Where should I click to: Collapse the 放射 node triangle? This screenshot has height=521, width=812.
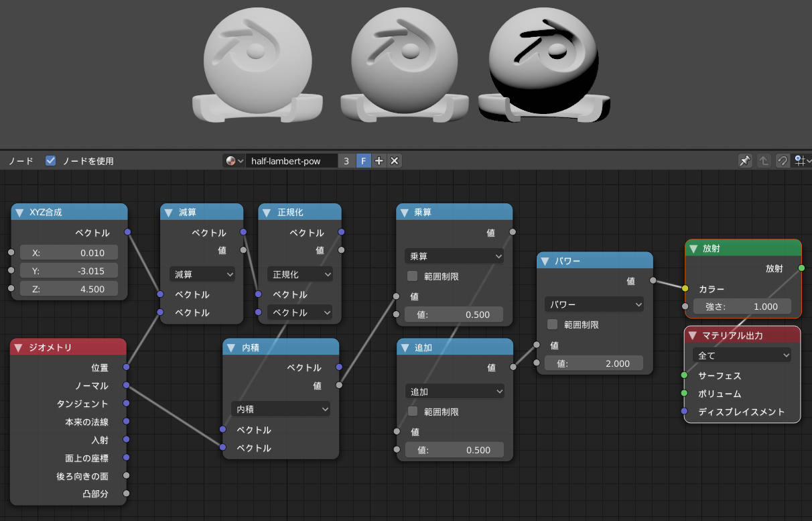click(x=693, y=249)
